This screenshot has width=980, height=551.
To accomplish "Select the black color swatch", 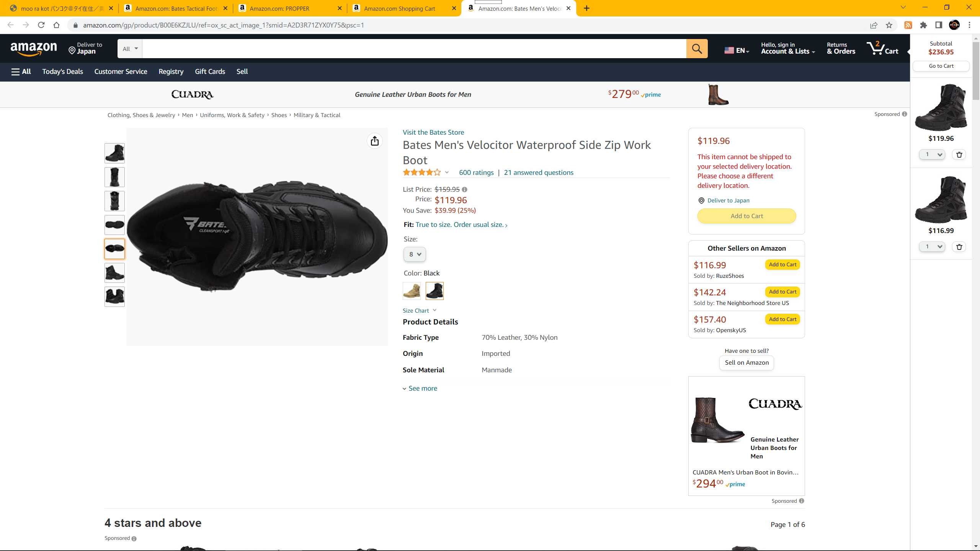I will (x=434, y=291).
